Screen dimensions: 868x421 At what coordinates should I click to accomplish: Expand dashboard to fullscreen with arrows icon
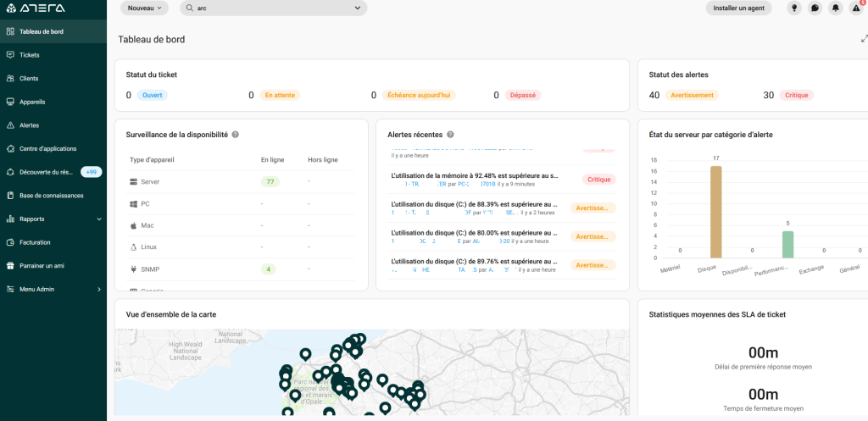(864, 39)
